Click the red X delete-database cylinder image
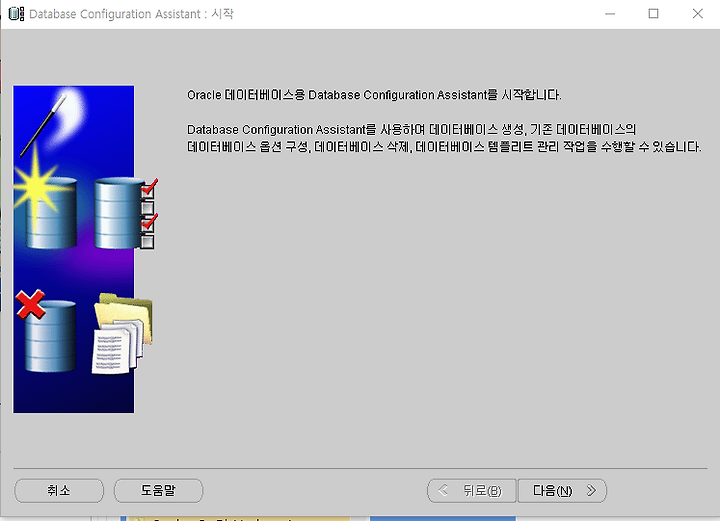The height and width of the screenshot is (521, 720). (45, 331)
